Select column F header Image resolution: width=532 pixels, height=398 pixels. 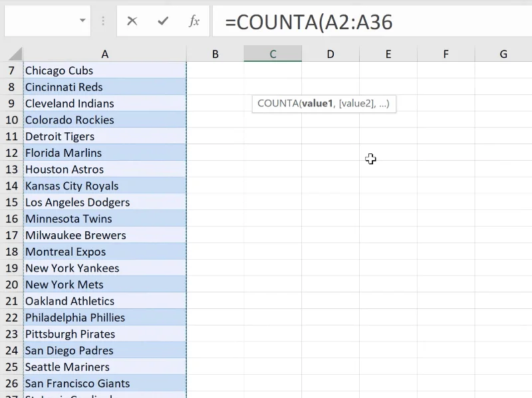(446, 54)
